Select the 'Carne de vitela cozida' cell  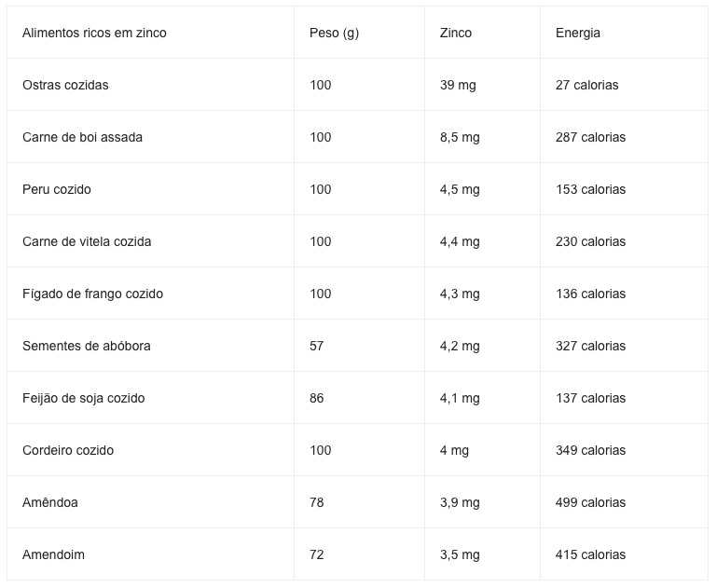pos(150,241)
